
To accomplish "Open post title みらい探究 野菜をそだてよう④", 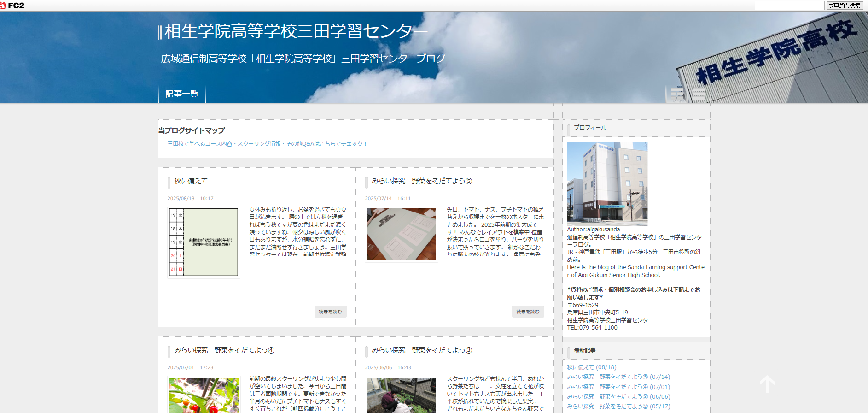I will coord(224,350).
